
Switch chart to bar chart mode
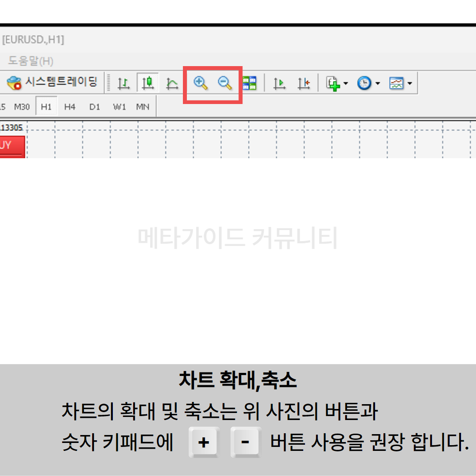[123, 83]
